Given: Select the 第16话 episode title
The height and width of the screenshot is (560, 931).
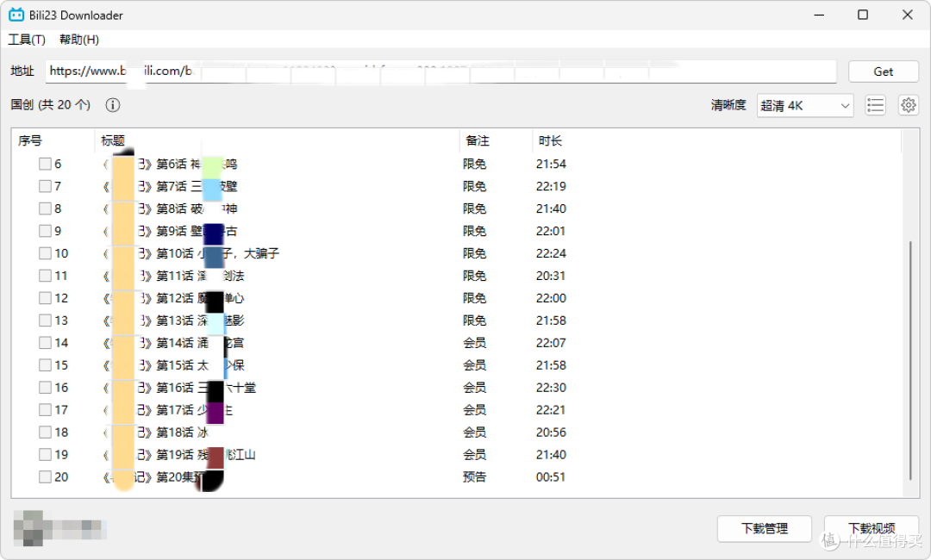Looking at the screenshot, I should coord(179,388).
